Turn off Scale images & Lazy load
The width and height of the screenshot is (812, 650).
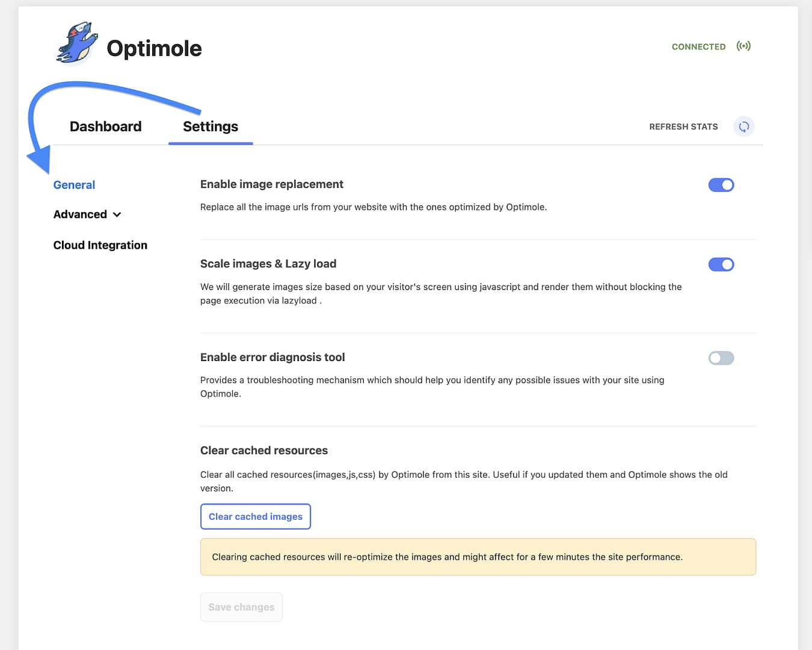tap(721, 265)
